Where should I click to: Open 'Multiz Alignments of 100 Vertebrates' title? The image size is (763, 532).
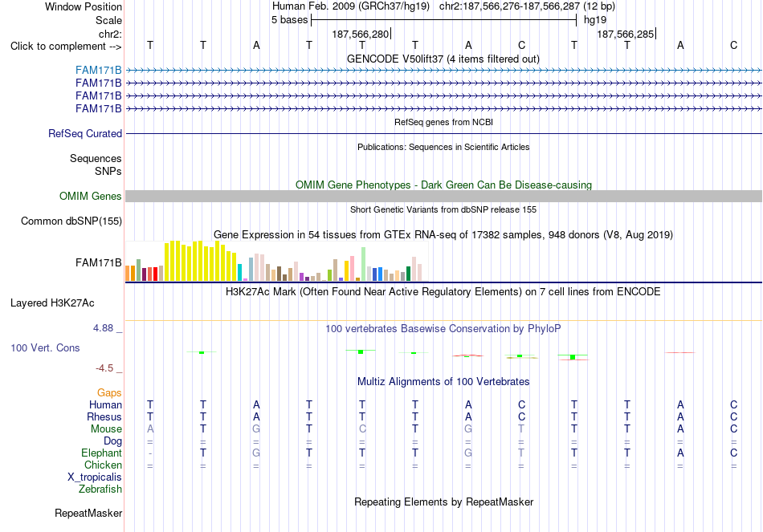pyautogui.click(x=443, y=382)
